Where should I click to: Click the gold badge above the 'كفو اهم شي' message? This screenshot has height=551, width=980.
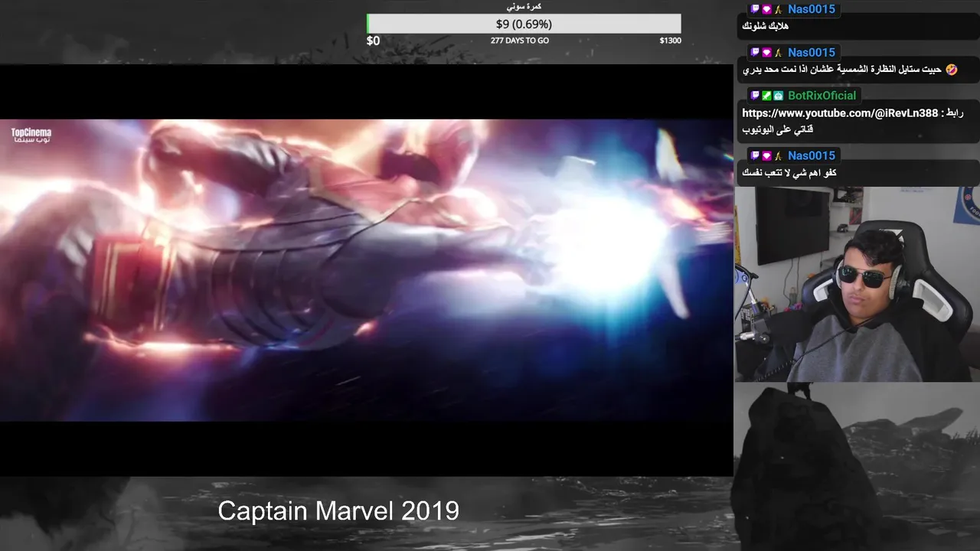(778, 155)
